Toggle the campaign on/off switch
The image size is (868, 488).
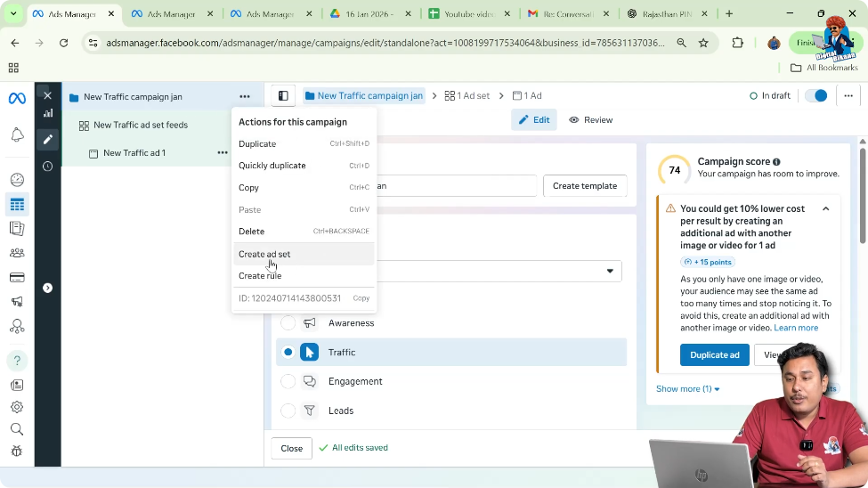(x=816, y=96)
